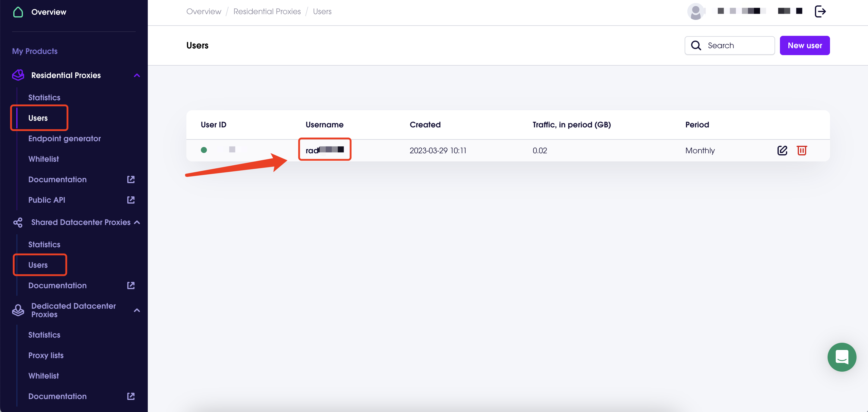Toggle the green user status dot

204,150
